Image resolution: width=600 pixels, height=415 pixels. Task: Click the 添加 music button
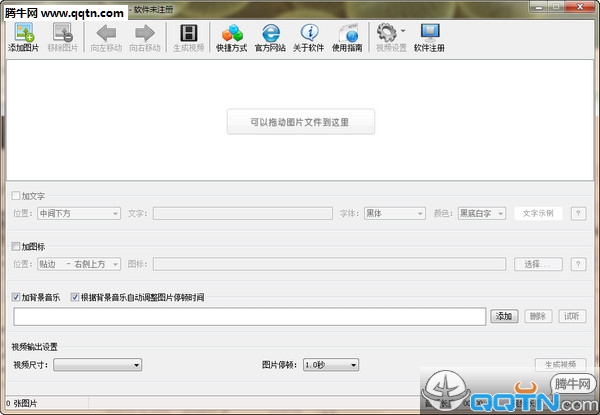504,316
